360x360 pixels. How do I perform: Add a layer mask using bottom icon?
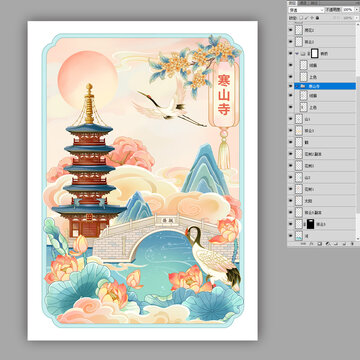319,244
